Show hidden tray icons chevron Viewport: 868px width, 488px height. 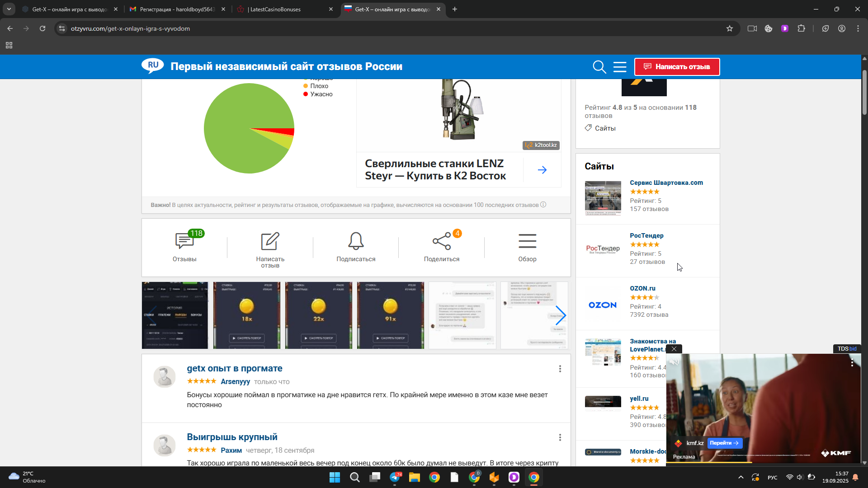(741, 478)
